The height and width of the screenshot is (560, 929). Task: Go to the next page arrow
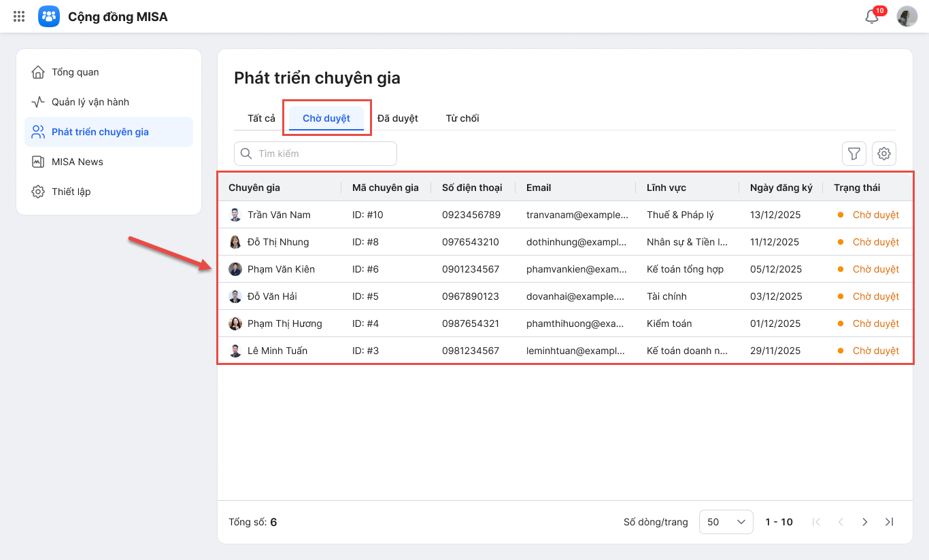865,522
